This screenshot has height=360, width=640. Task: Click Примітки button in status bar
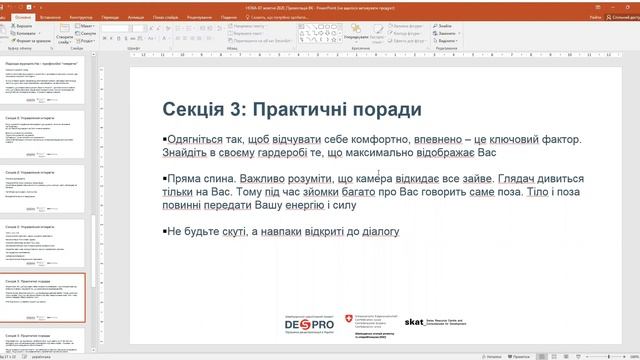coord(518,357)
